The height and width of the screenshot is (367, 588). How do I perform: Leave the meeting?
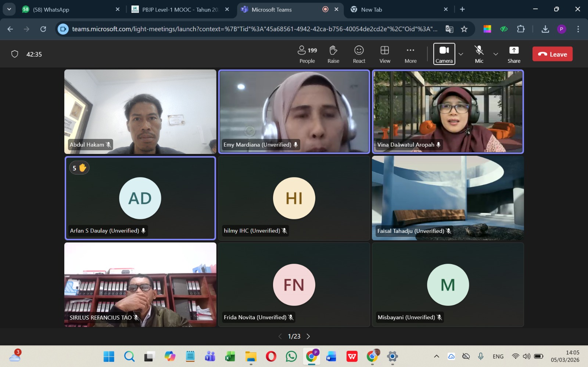[552, 54]
